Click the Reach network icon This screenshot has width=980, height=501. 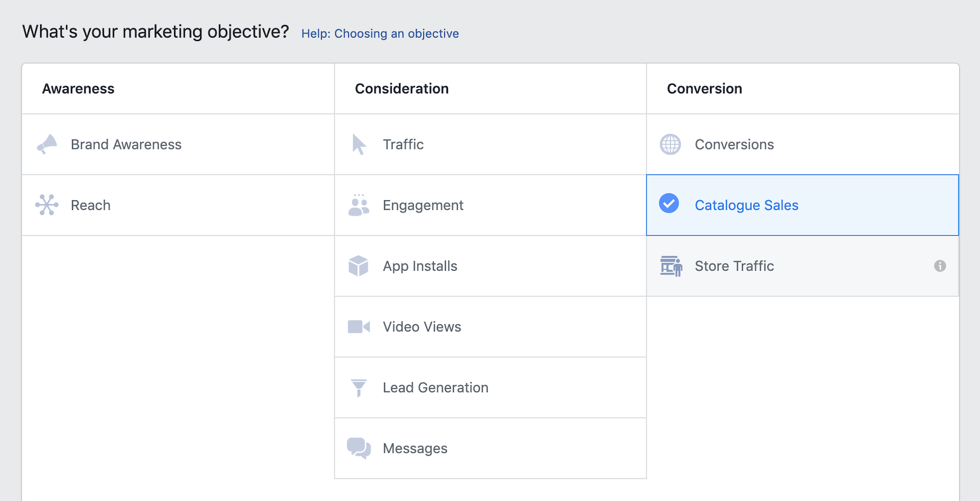(x=47, y=205)
